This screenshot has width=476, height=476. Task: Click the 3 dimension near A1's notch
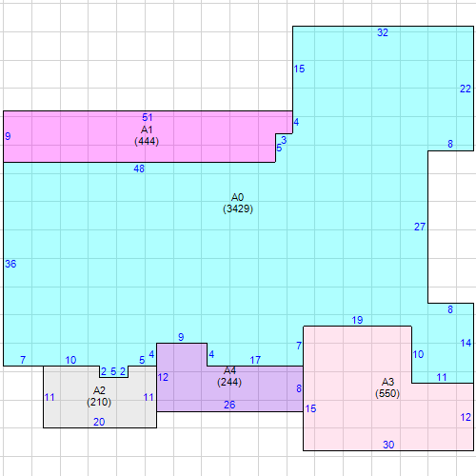(284, 140)
